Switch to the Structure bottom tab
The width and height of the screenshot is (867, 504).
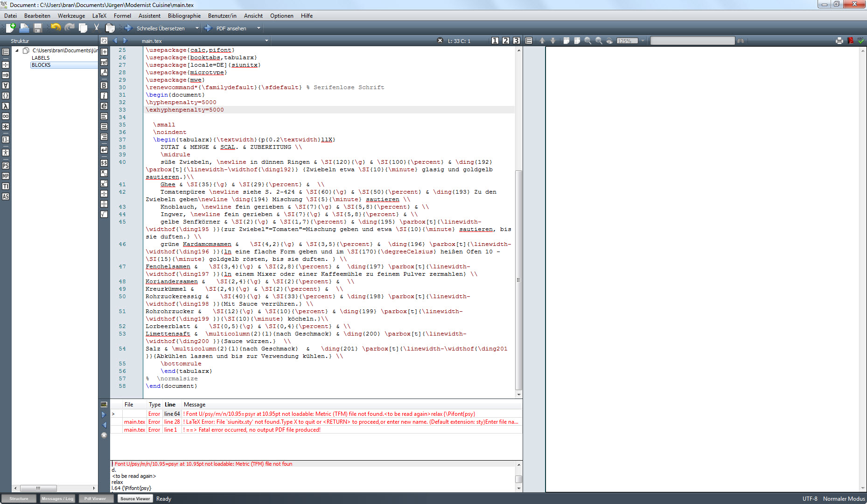point(19,498)
